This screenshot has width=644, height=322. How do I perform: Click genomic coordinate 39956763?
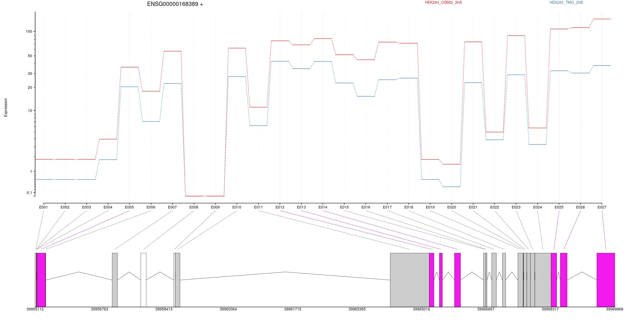(100, 309)
